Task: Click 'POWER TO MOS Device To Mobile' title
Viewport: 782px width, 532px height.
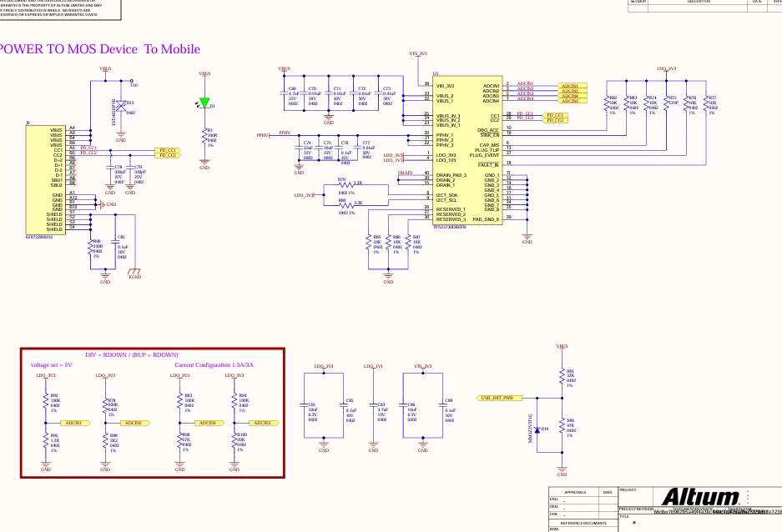Action: pyautogui.click(x=99, y=49)
